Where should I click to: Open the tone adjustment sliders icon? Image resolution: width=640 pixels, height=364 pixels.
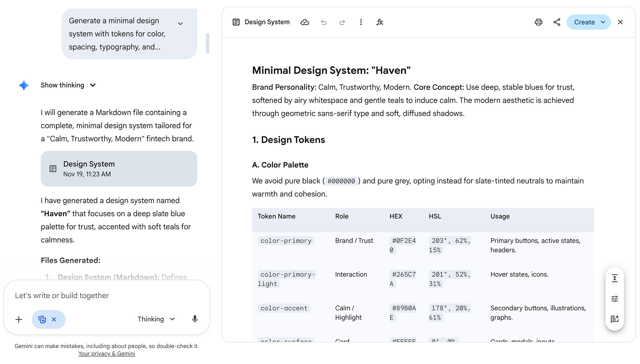(x=614, y=299)
